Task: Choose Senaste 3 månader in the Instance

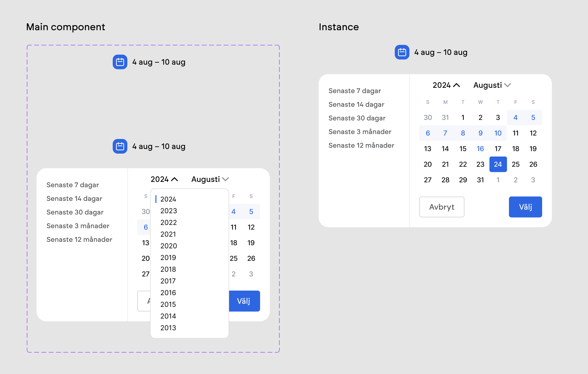Action: pos(360,132)
